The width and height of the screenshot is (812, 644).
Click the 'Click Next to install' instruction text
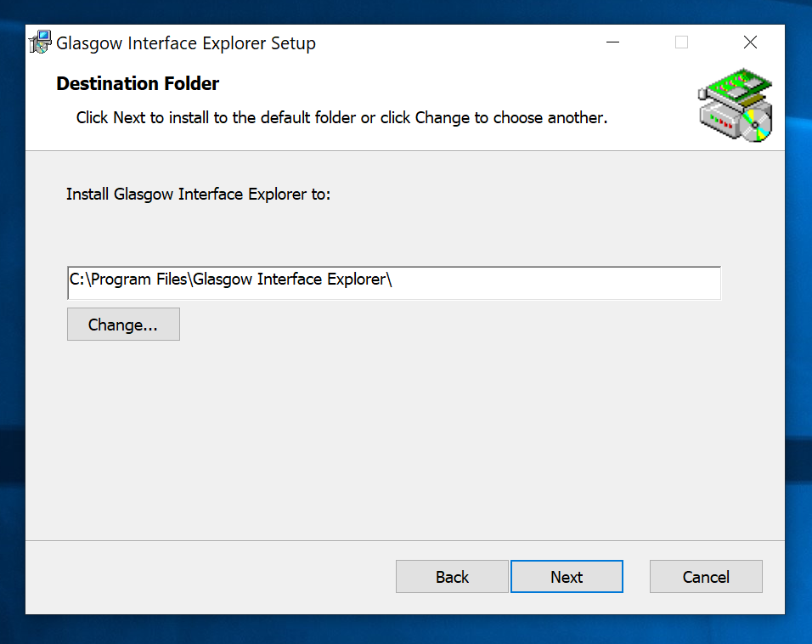tap(341, 118)
